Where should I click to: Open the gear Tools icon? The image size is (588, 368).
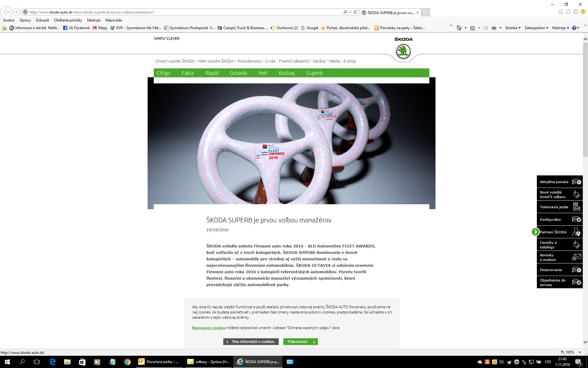click(576, 12)
